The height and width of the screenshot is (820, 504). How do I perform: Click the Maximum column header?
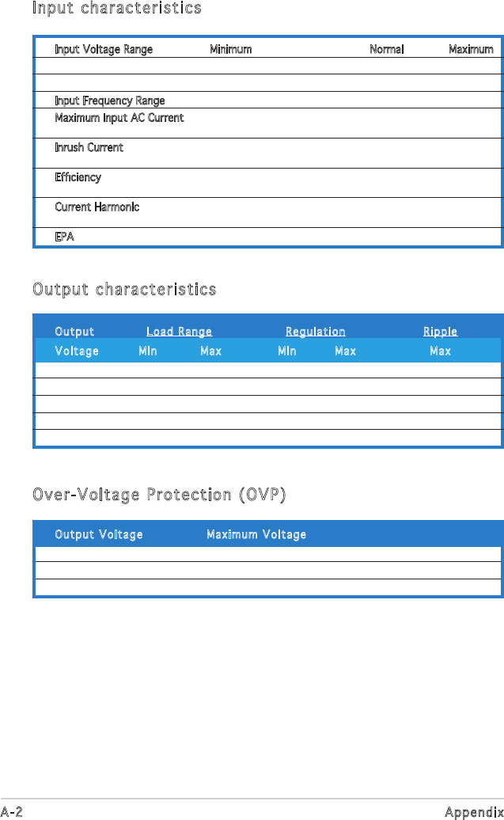pos(471,49)
